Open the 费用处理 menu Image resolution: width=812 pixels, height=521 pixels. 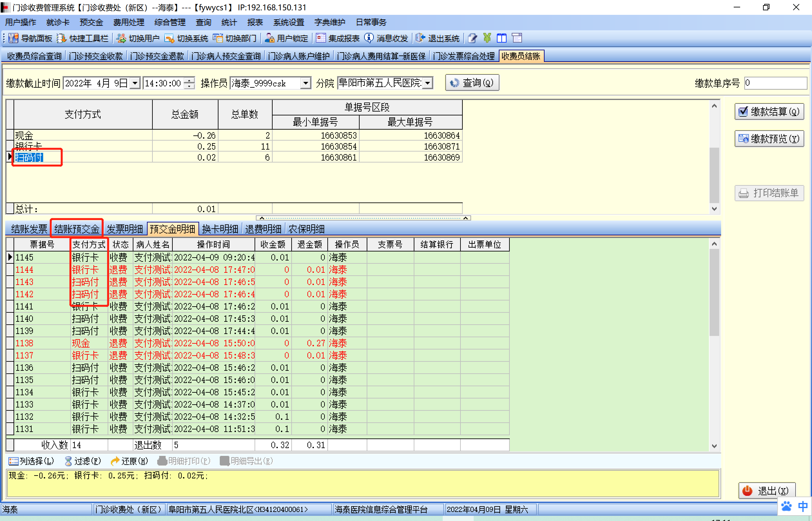click(x=129, y=22)
